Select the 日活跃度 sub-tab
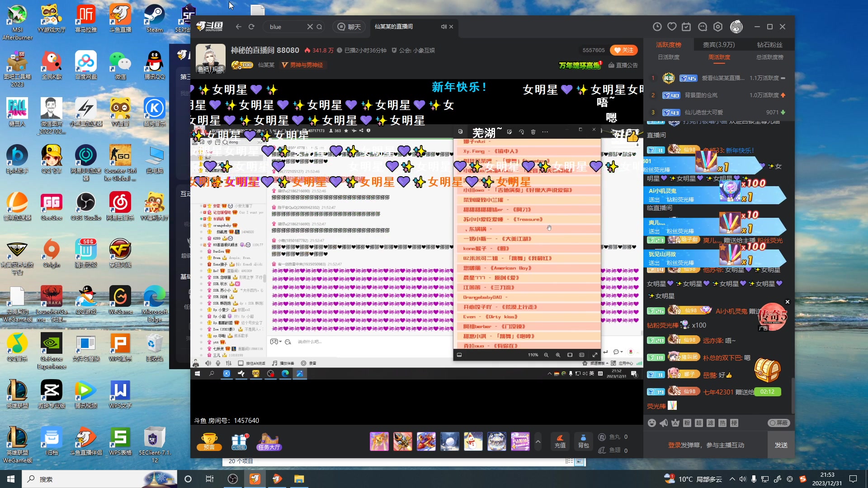Viewport: 868px width, 488px height. 668,57
